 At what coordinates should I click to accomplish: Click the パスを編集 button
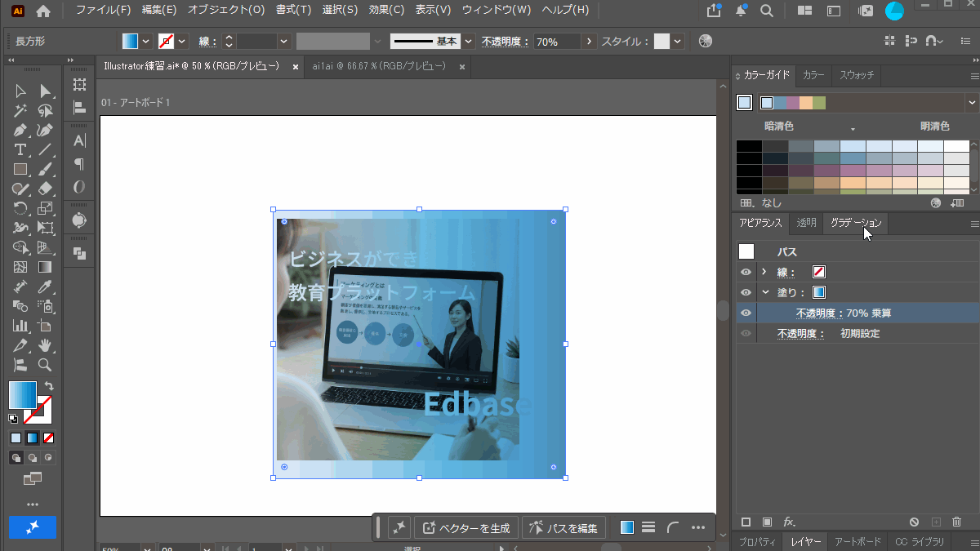pos(564,528)
